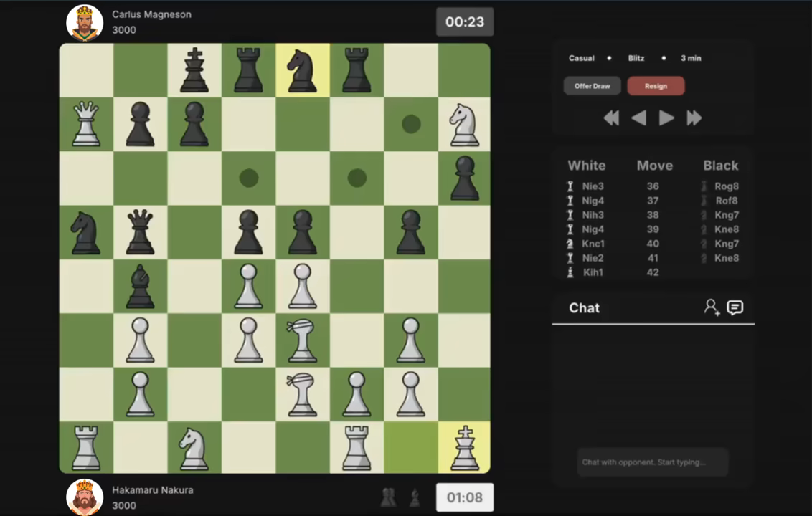Jump to the latest move with fast-forward arrows
Image resolution: width=812 pixels, height=516 pixels.
click(x=694, y=118)
